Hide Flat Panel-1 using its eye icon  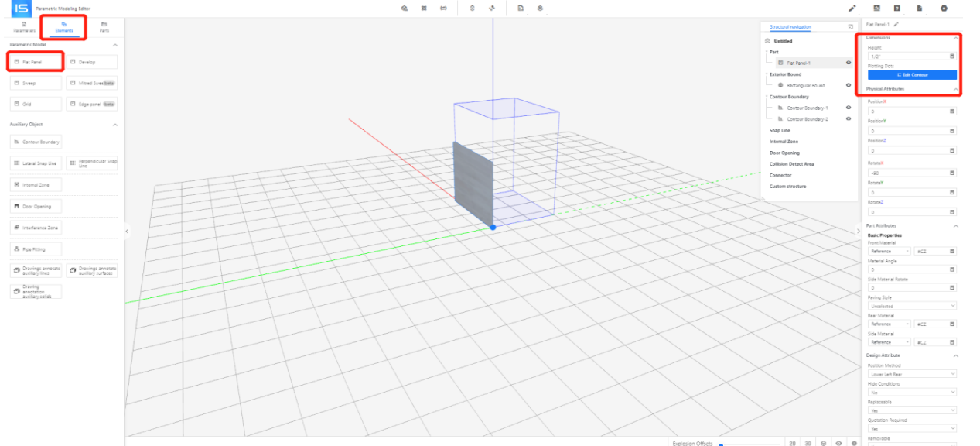tap(849, 63)
